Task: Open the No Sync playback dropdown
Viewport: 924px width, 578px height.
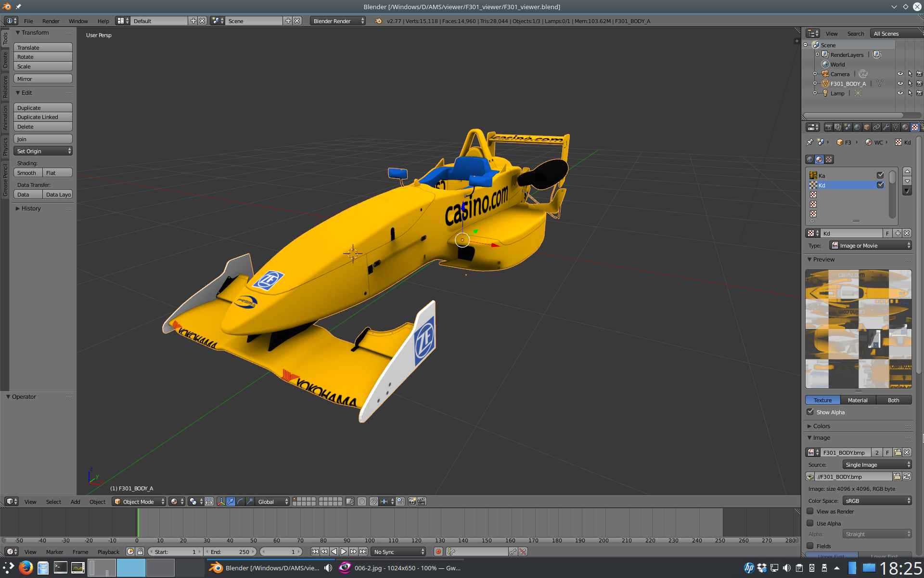Action: [x=398, y=552]
